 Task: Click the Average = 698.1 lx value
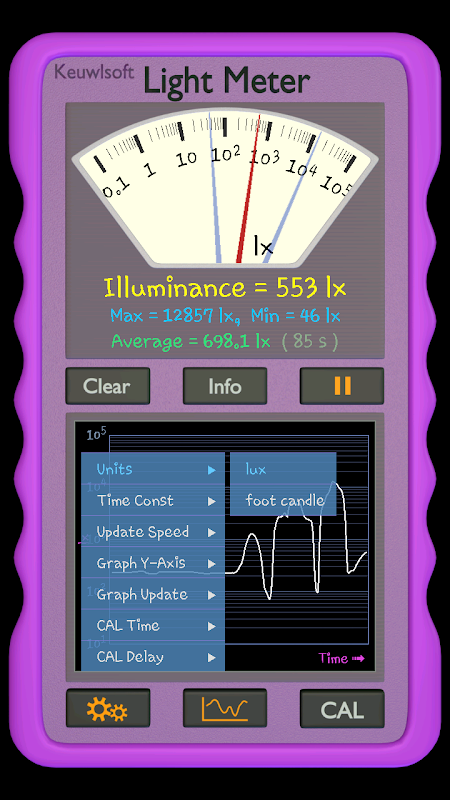(x=191, y=341)
